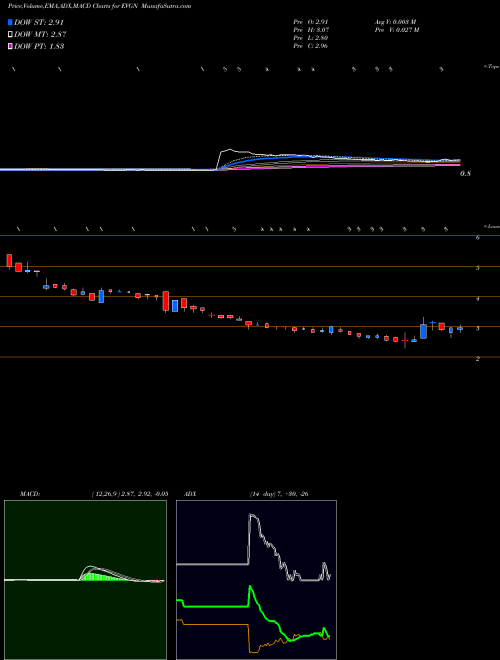Select the 'Pre O: 2.91' value
Viewport: 500px width, 660px height.
[x=311, y=22]
